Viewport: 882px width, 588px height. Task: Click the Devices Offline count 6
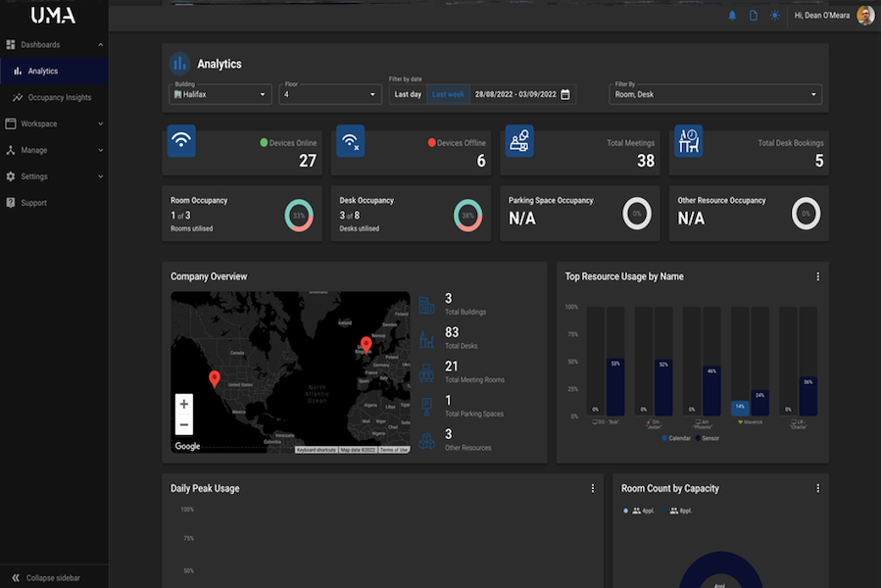pos(481,161)
